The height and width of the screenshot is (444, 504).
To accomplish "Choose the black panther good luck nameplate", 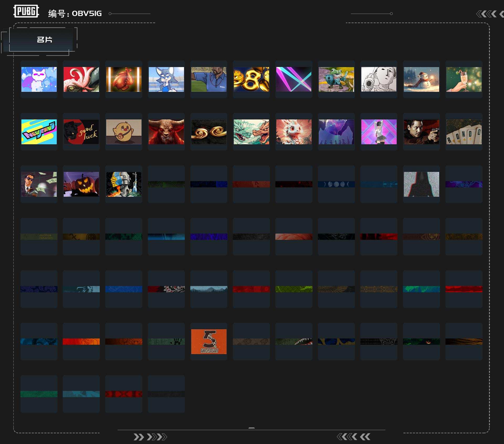I will pyautogui.click(x=81, y=132).
